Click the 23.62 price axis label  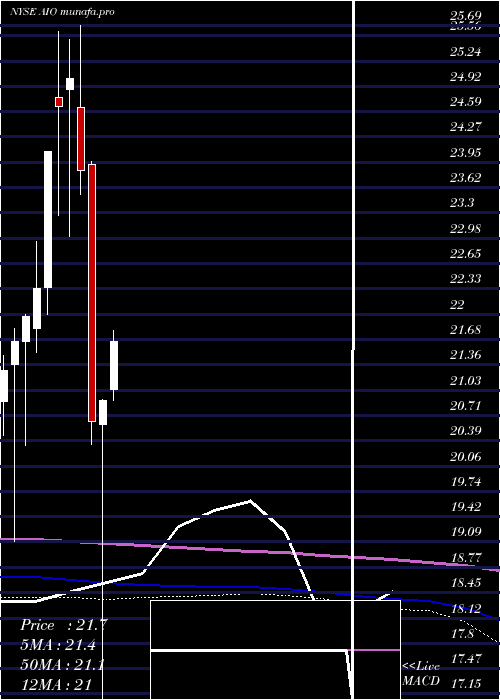click(x=466, y=178)
